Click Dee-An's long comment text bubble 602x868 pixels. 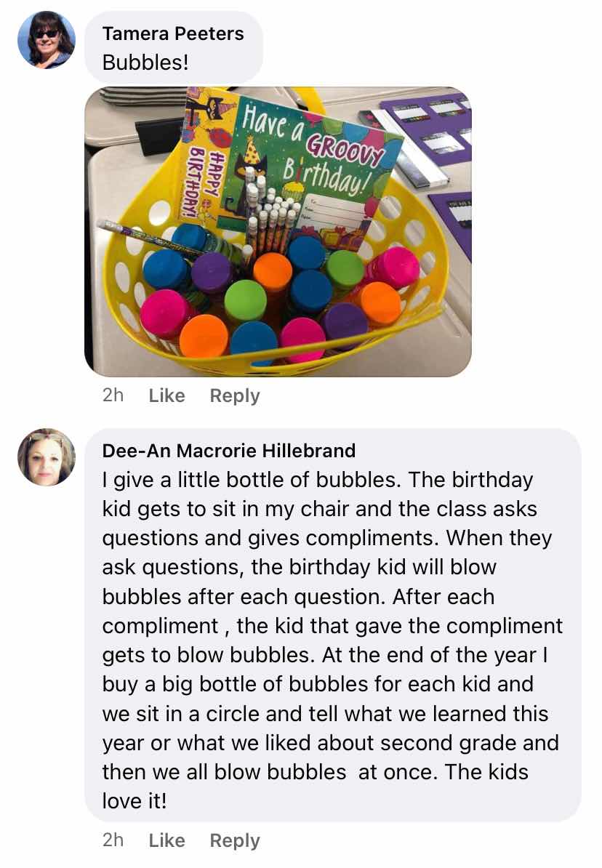[333, 625]
